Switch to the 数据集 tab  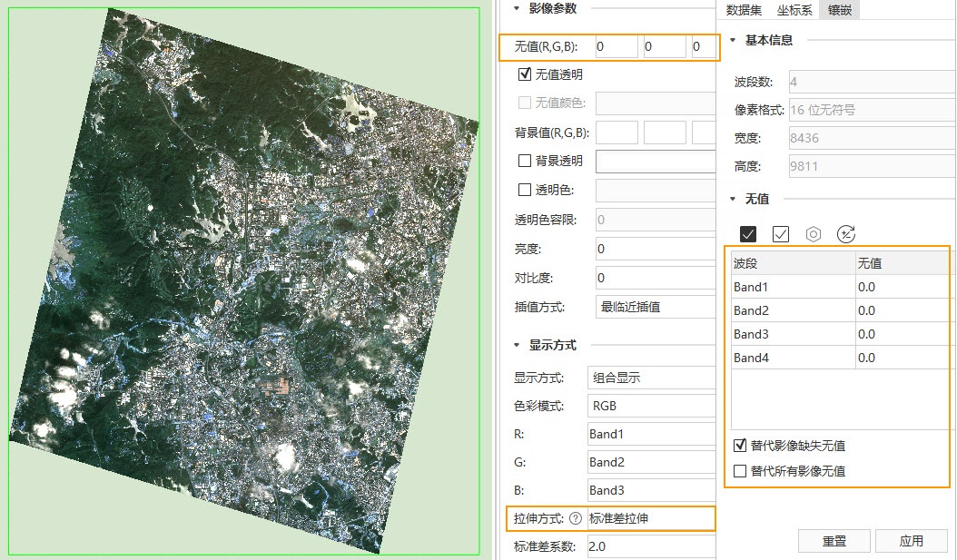[744, 10]
